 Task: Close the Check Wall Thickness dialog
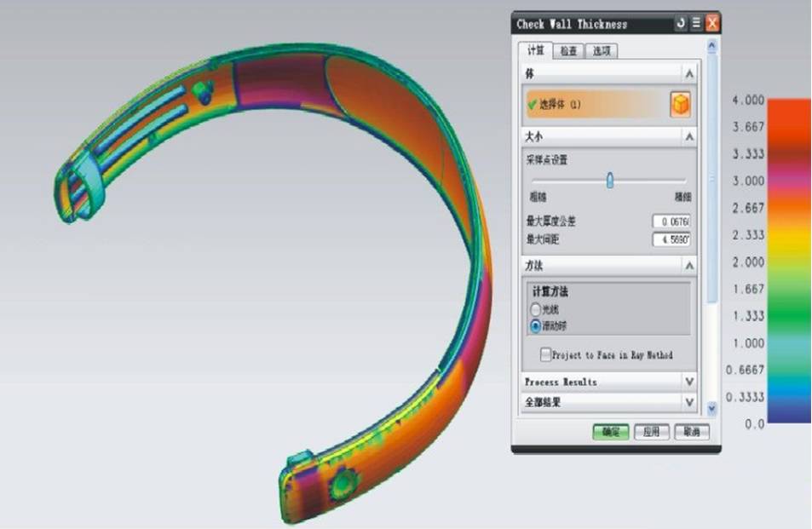pyautogui.click(x=712, y=24)
